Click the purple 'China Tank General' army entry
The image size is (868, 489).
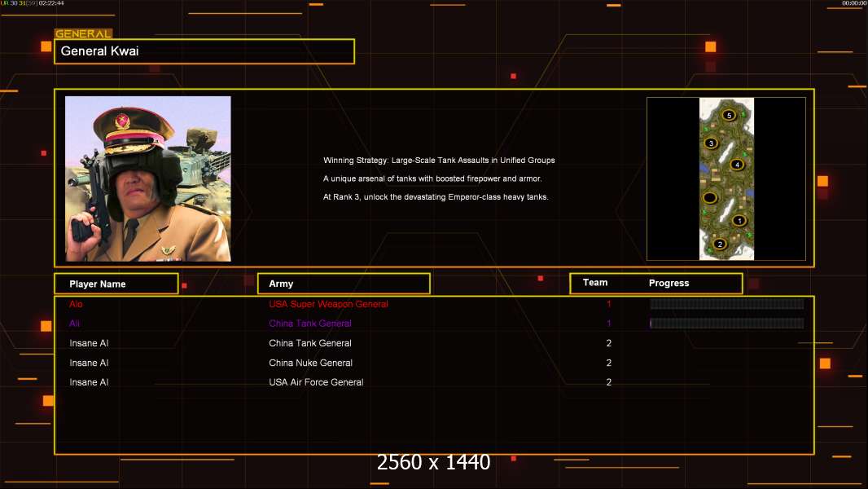pyautogui.click(x=310, y=324)
